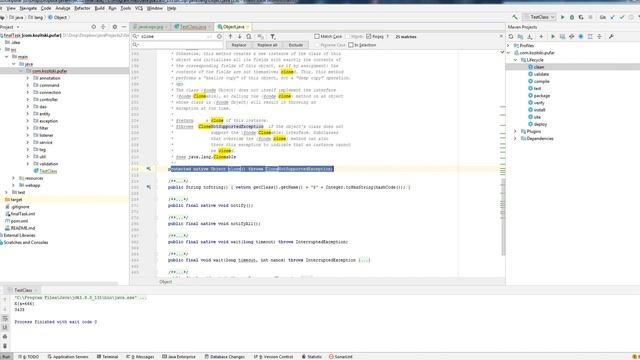Viewport: 640px width, 360px height.
Task: Toggle In Selection checkbox
Action: pyautogui.click(x=351, y=45)
